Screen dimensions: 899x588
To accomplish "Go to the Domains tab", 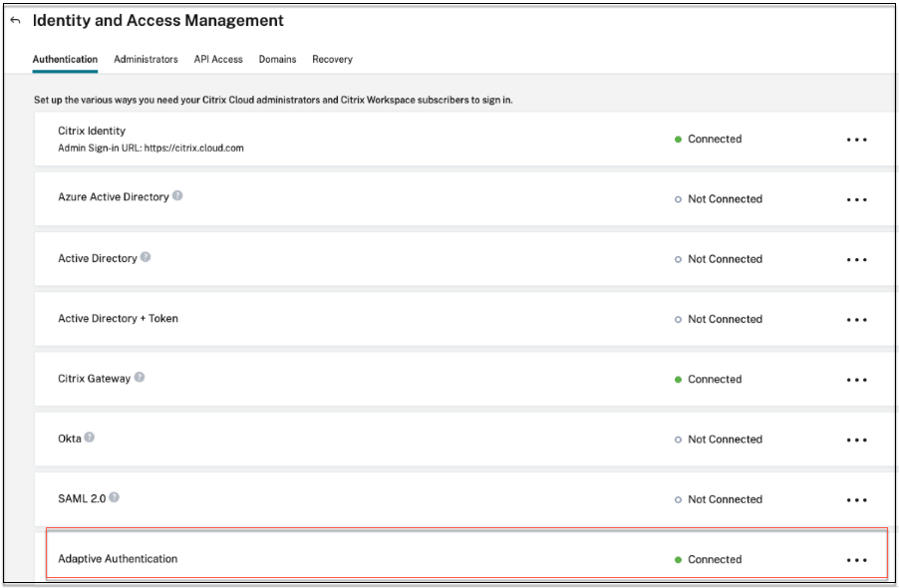I will tap(277, 60).
